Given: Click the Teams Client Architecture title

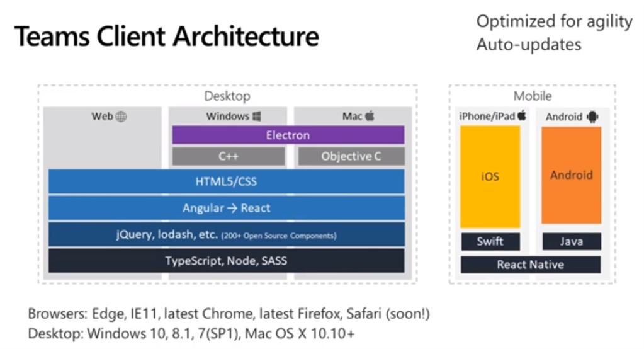Looking at the screenshot, I should click(167, 37).
